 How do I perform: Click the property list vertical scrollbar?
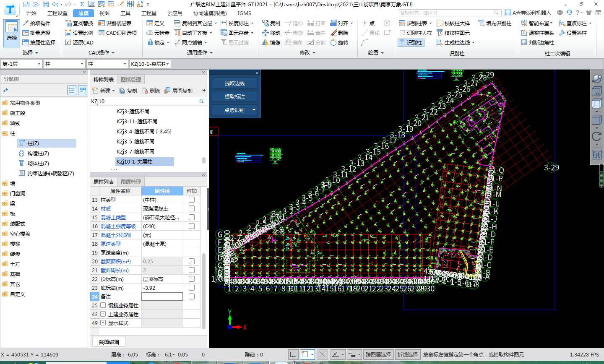204,291
